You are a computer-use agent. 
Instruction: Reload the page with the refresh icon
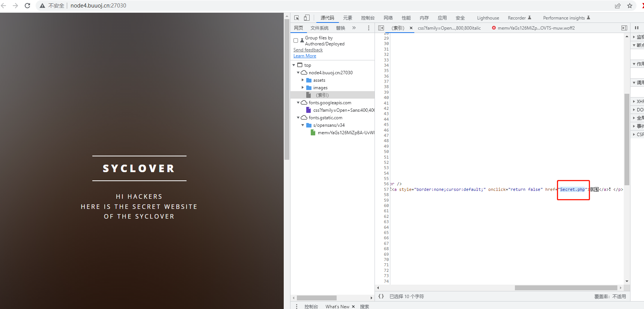point(27,6)
